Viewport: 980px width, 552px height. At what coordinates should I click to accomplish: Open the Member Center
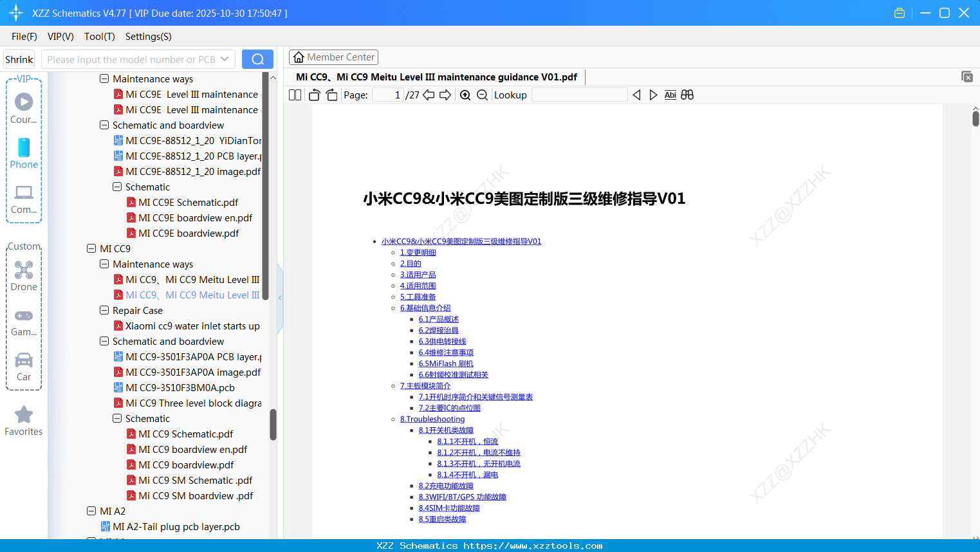coord(333,57)
